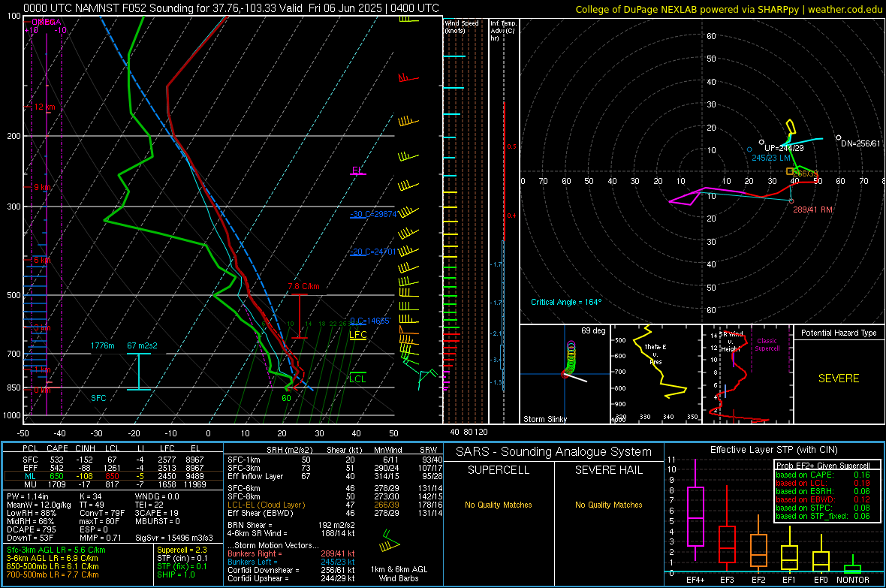This screenshot has height=588, width=886.
Task: Click the red EF3 box plot
Action: pyautogui.click(x=727, y=529)
